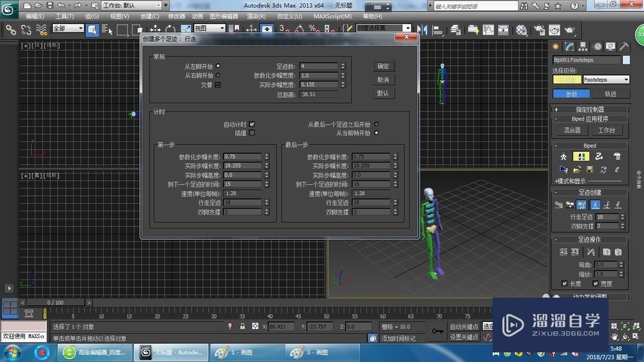This screenshot has width=644, height=362.
Task: Open the 工具(T) menu
Action: coord(65,17)
